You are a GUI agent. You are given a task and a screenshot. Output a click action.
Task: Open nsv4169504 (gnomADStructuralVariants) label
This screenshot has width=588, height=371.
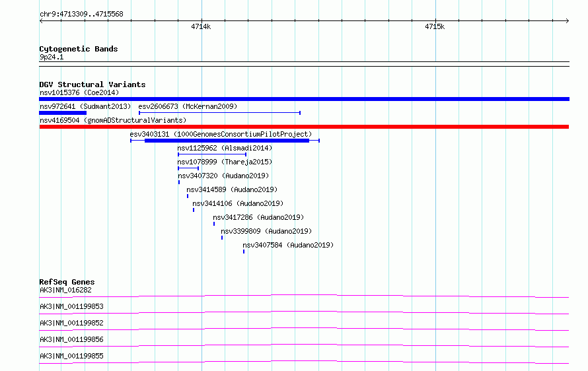(x=113, y=120)
